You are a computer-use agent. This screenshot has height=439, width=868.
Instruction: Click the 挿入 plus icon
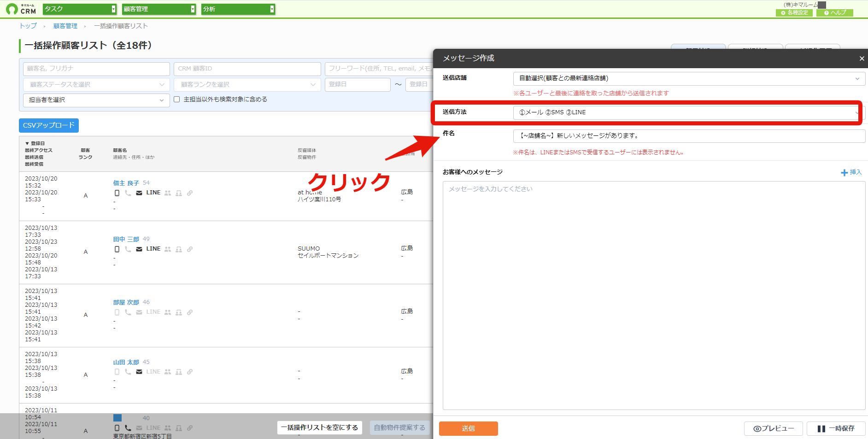[845, 173]
